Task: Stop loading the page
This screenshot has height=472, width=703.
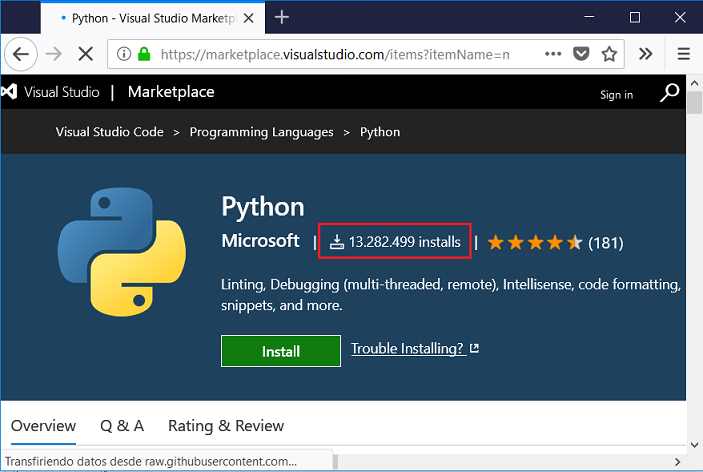Action: click(86, 54)
